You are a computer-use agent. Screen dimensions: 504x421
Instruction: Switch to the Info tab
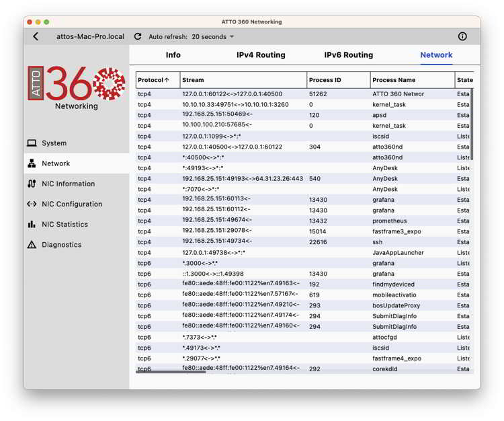coord(173,55)
